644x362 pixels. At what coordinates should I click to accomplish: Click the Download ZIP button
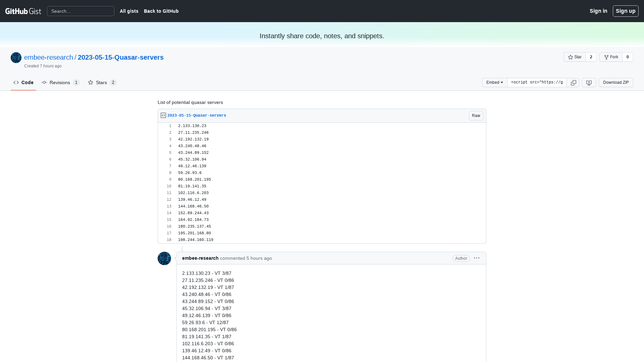pyautogui.click(x=616, y=82)
